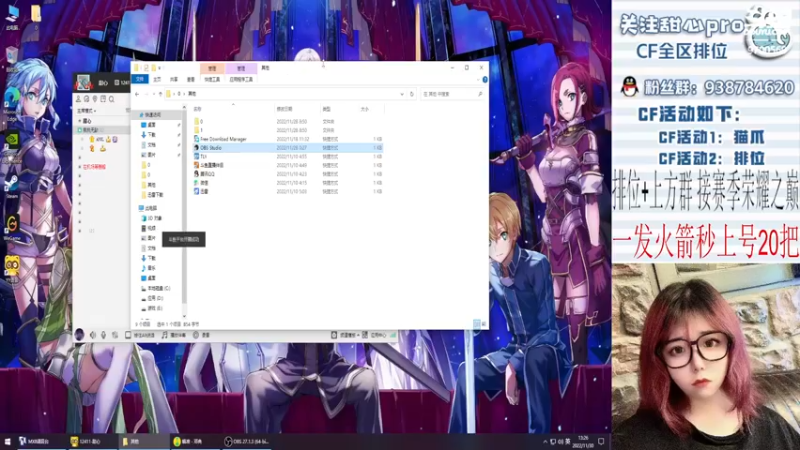Switch to Explorer folder taskbar item
Image resolution: width=800 pixels, height=450 pixels.
(144, 441)
